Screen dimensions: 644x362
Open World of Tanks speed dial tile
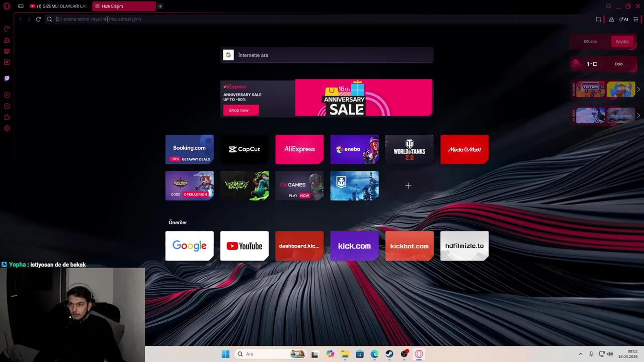coord(409,149)
